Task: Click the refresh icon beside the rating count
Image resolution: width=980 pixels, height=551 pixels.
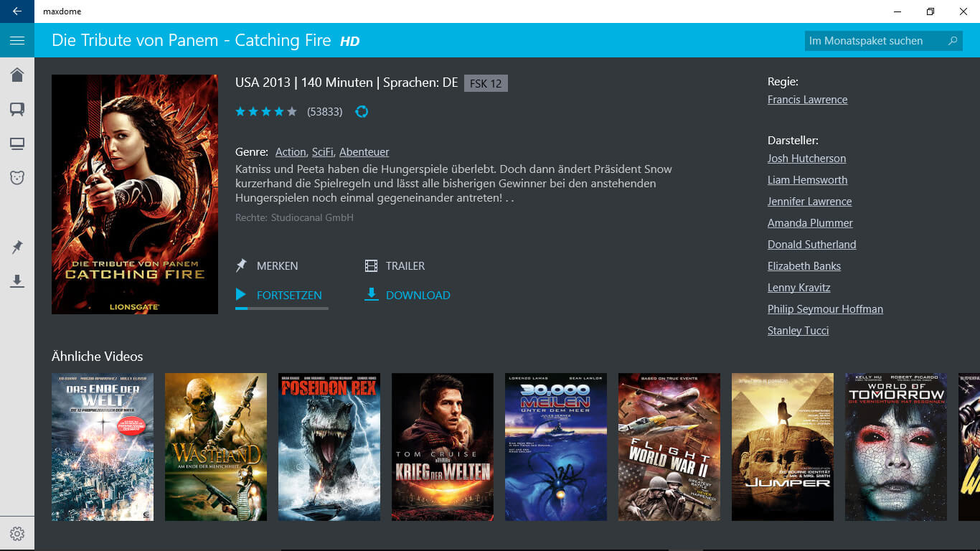Action: click(x=362, y=111)
